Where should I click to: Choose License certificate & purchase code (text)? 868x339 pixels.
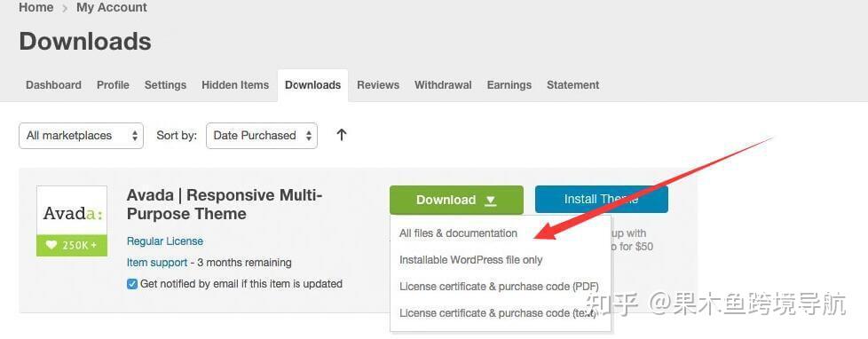[498, 313]
